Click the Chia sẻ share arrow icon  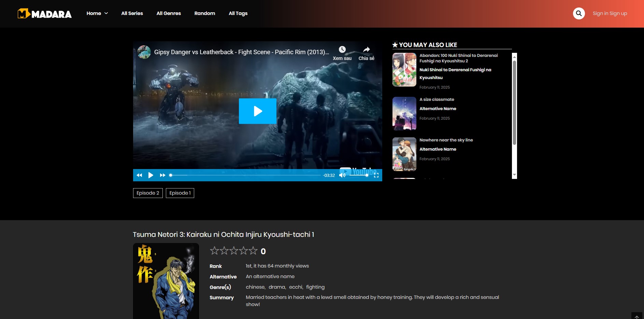pos(366,49)
